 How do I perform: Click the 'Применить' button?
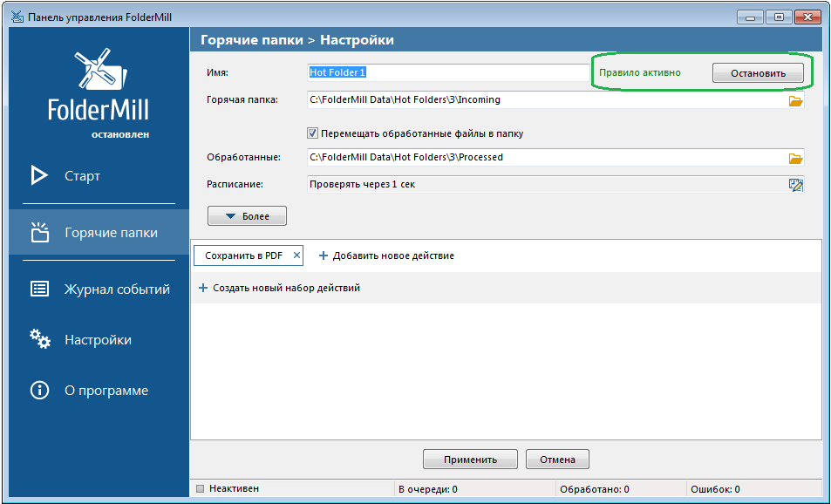tap(470, 460)
